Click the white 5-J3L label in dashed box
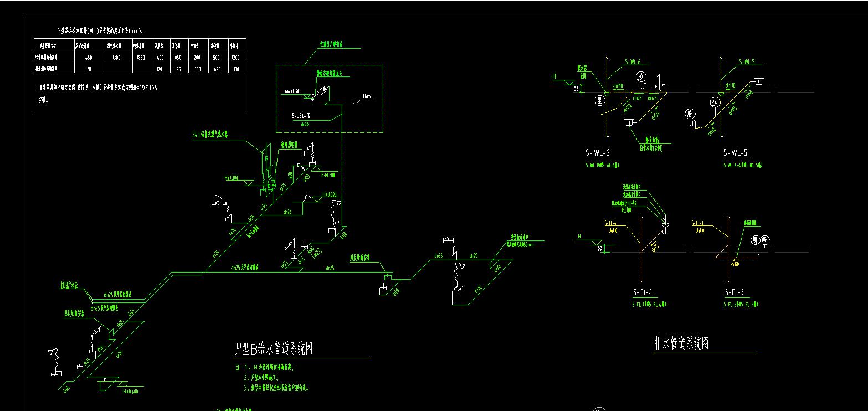 pos(301,117)
